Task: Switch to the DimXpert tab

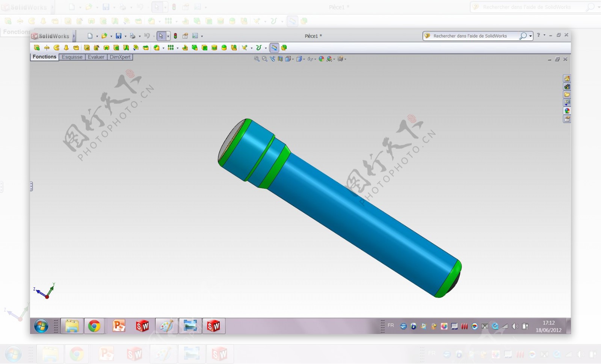Action: tap(120, 57)
